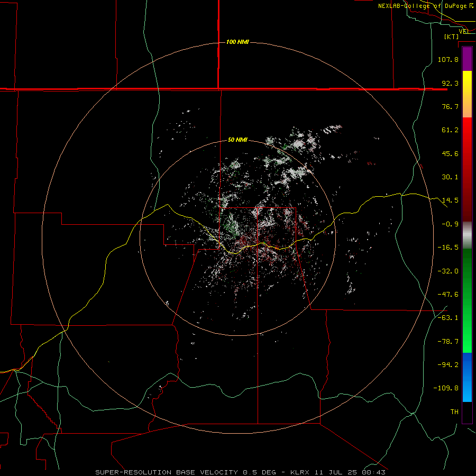Click the 76.7 velocity scale value
This screenshot has height=476, width=476.
pyautogui.click(x=450, y=106)
